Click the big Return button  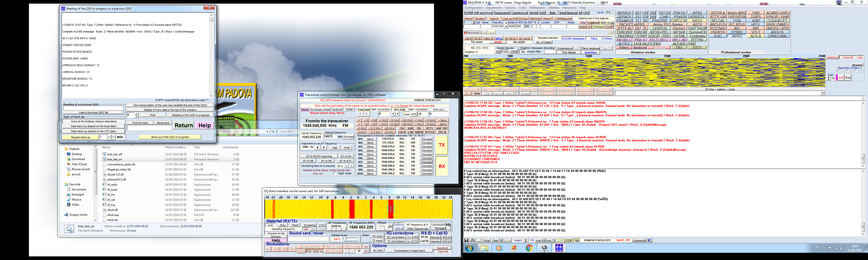[x=184, y=125]
